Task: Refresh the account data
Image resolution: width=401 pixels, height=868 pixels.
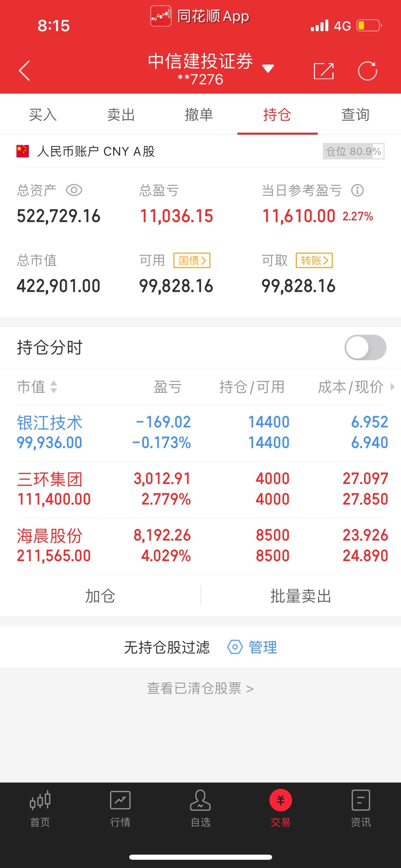Action: [367, 71]
